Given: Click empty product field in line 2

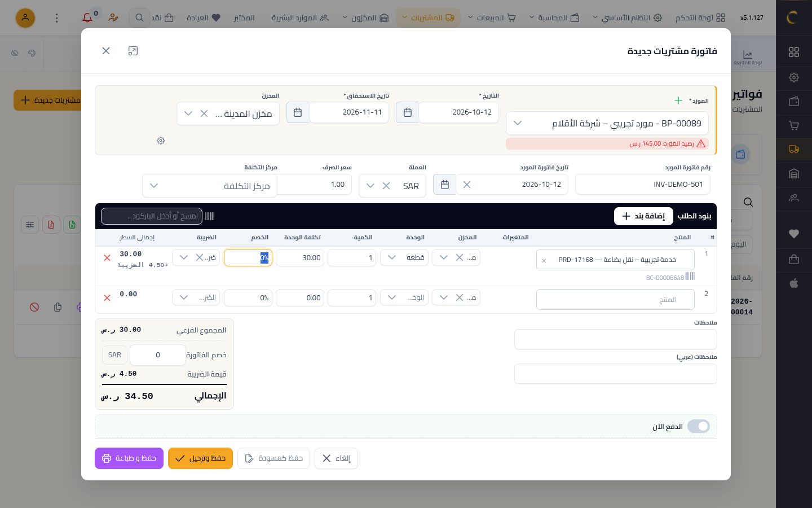Looking at the screenshot, I should click(x=615, y=300).
